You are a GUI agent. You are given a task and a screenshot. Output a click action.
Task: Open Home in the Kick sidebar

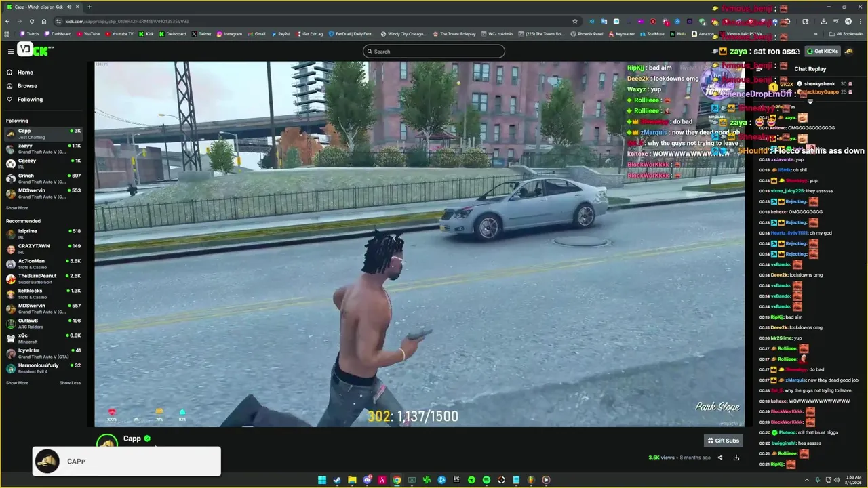pyautogui.click(x=25, y=73)
